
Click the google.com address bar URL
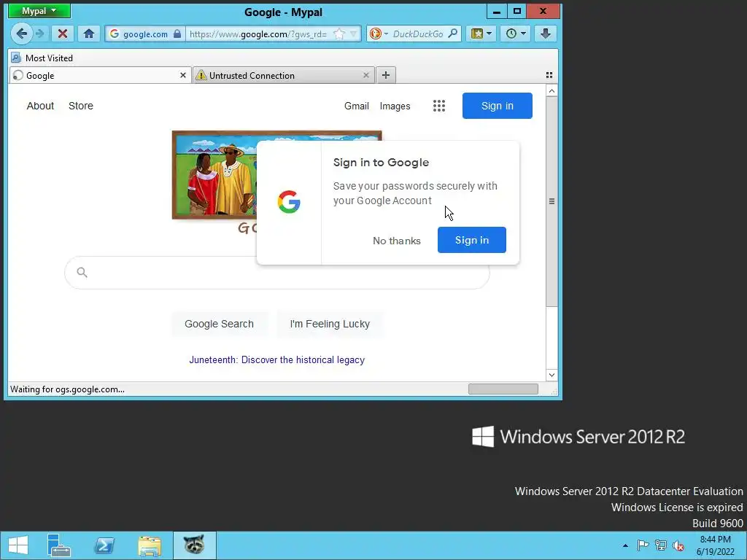pos(258,34)
